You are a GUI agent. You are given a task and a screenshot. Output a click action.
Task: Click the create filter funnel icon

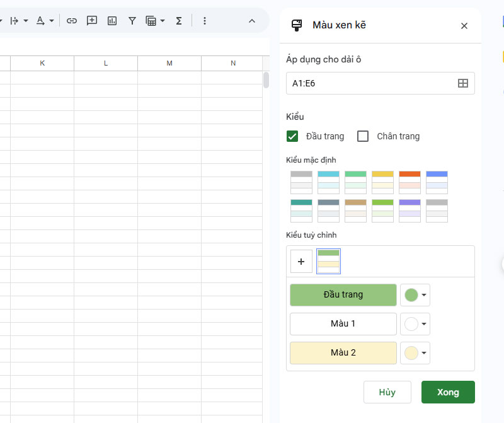point(132,21)
